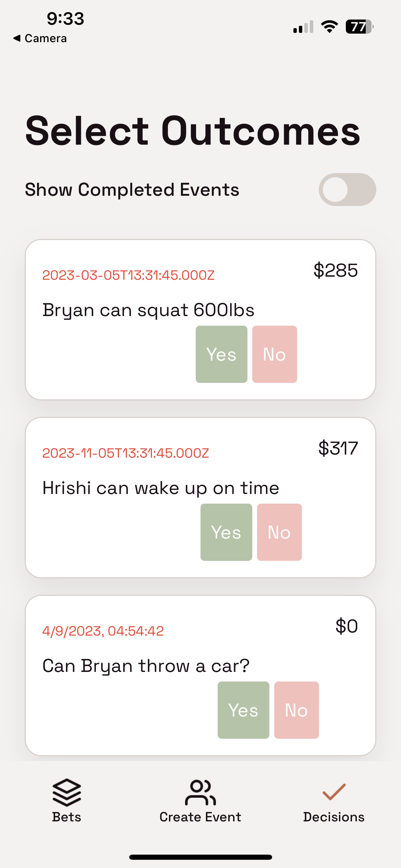Screen dimensions: 401x868
Task: Tap the 4/9/2023 event date text
Action: (103, 631)
